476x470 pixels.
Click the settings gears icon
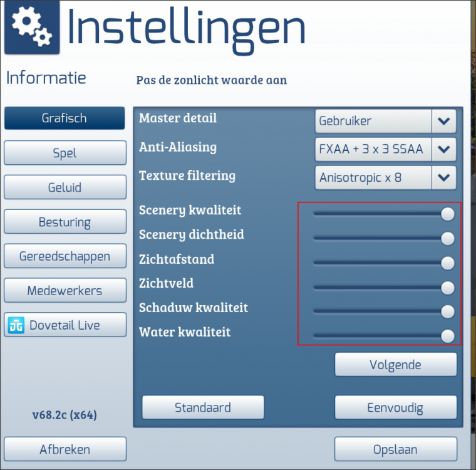tap(32, 27)
